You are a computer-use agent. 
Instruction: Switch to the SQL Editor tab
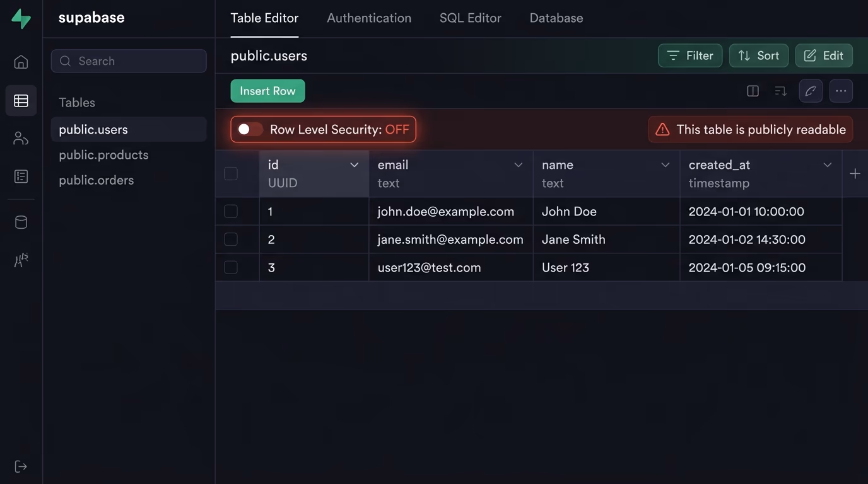471,18
